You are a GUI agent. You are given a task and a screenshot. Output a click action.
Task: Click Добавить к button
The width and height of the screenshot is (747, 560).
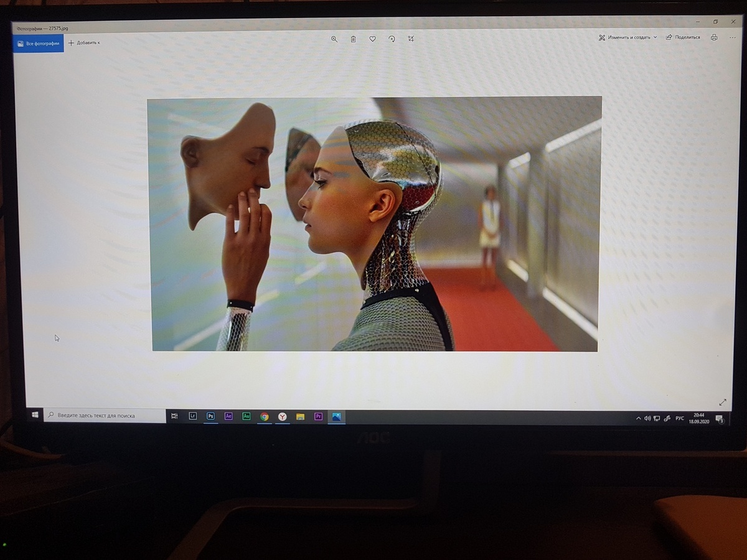point(84,43)
